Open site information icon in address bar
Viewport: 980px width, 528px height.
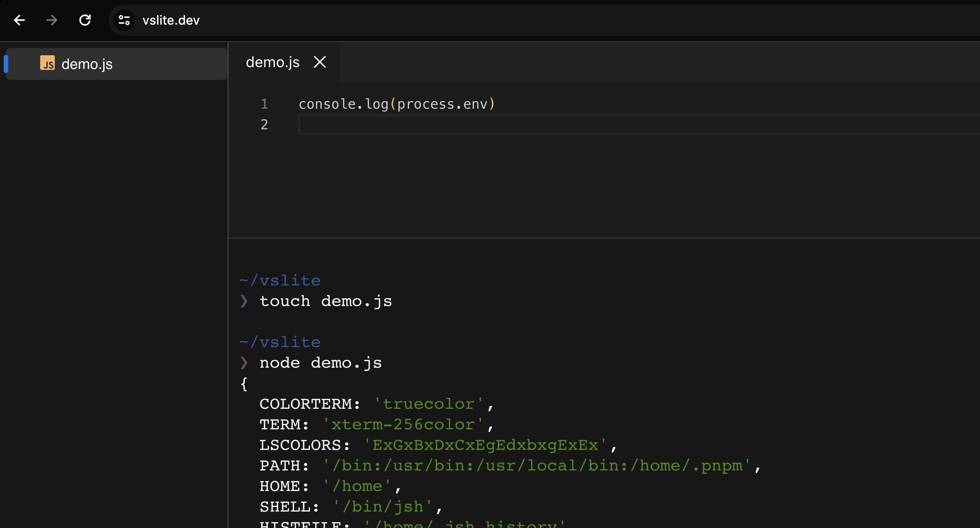coord(124,20)
